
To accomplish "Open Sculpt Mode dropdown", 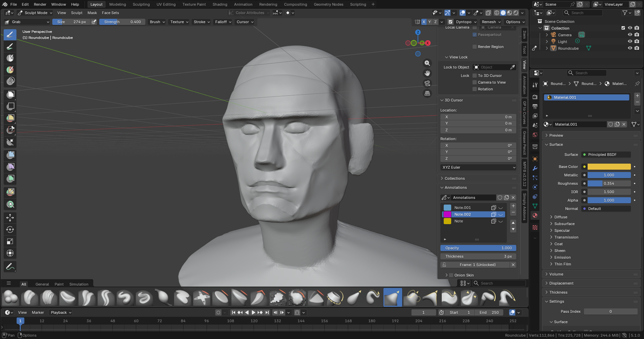I will click(x=35, y=13).
